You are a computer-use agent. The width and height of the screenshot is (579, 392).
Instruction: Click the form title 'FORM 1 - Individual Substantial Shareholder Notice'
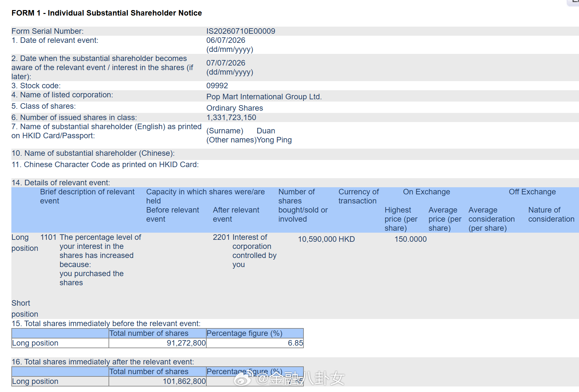click(107, 13)
